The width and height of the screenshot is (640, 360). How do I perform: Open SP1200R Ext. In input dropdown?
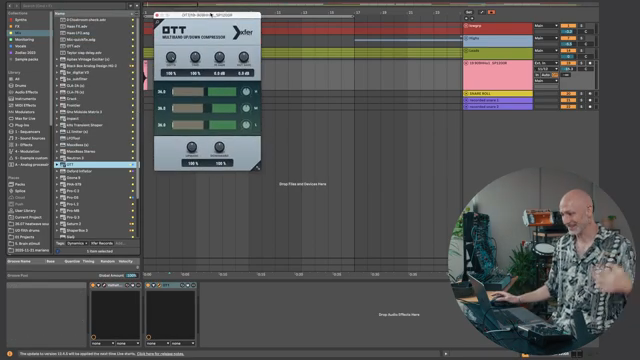546,63
